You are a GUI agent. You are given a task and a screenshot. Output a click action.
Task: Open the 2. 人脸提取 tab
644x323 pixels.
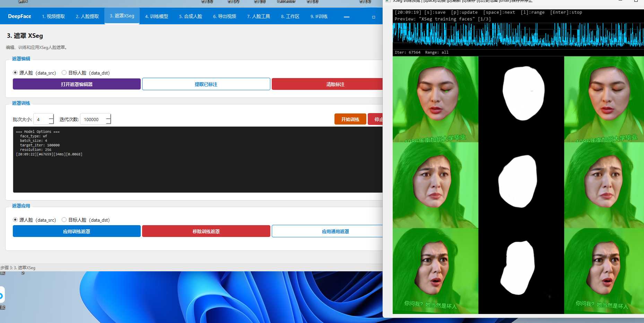87,16
